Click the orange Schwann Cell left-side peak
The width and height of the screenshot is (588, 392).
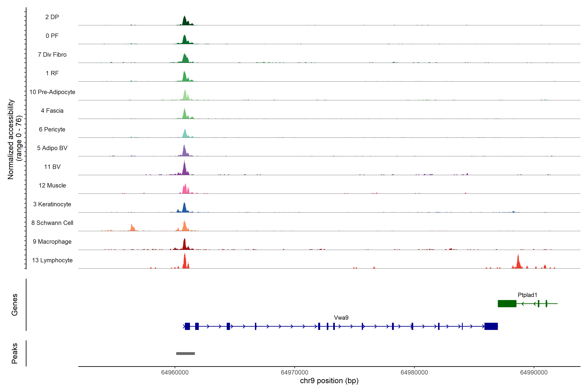click(x=132, y=228)
